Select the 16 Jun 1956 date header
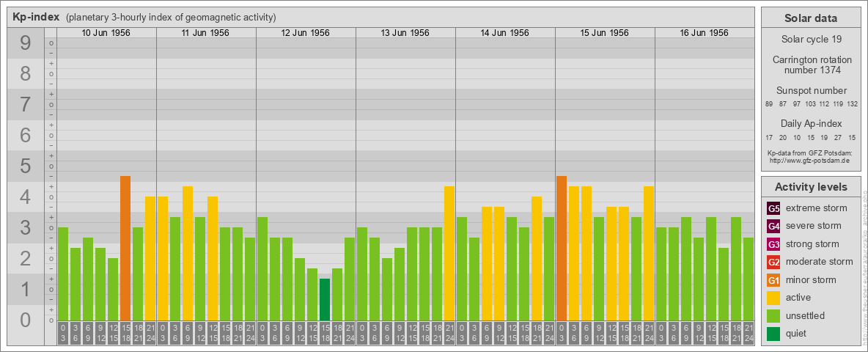 click(705, 33)
